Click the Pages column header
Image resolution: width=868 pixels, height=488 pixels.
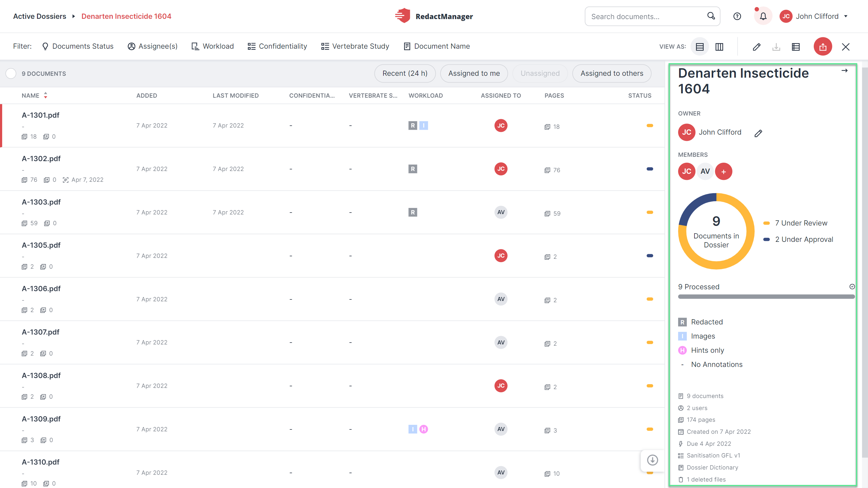tap(554, 96)
